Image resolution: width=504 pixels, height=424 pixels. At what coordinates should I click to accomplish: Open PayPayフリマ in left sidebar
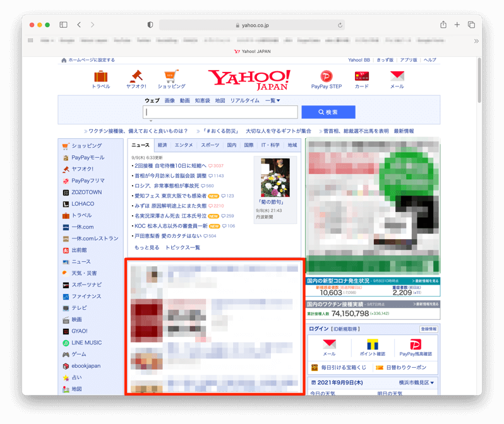pos(88,180)
